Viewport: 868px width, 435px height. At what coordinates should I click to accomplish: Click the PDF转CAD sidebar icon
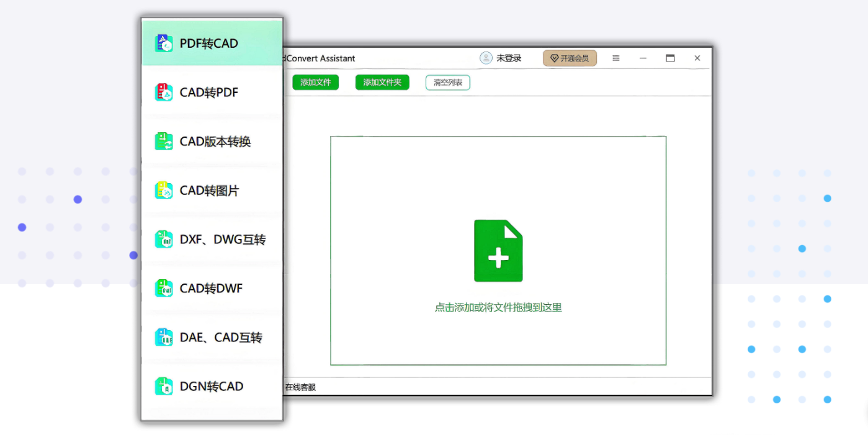pyautogui.click(x=164, y=43)
